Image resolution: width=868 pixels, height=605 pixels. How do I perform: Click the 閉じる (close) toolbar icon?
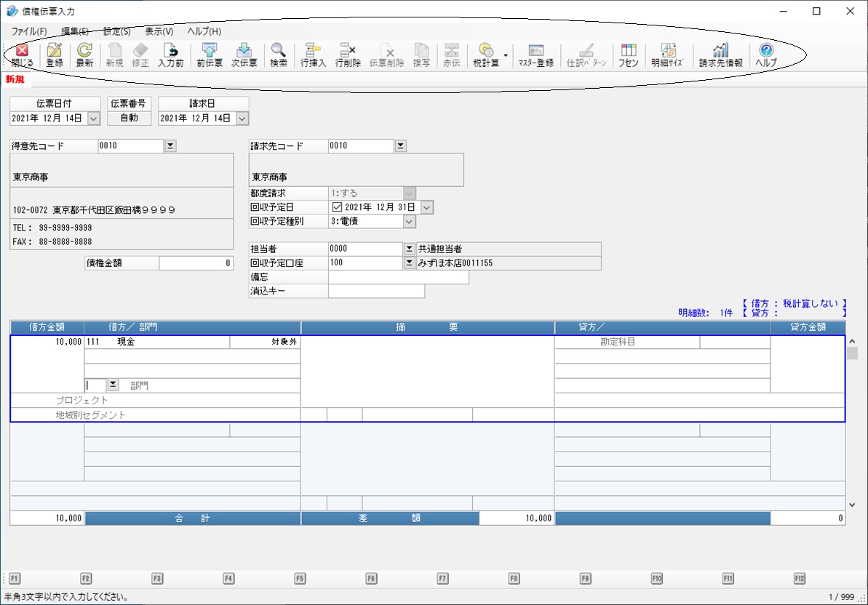(x=22, y=55)
